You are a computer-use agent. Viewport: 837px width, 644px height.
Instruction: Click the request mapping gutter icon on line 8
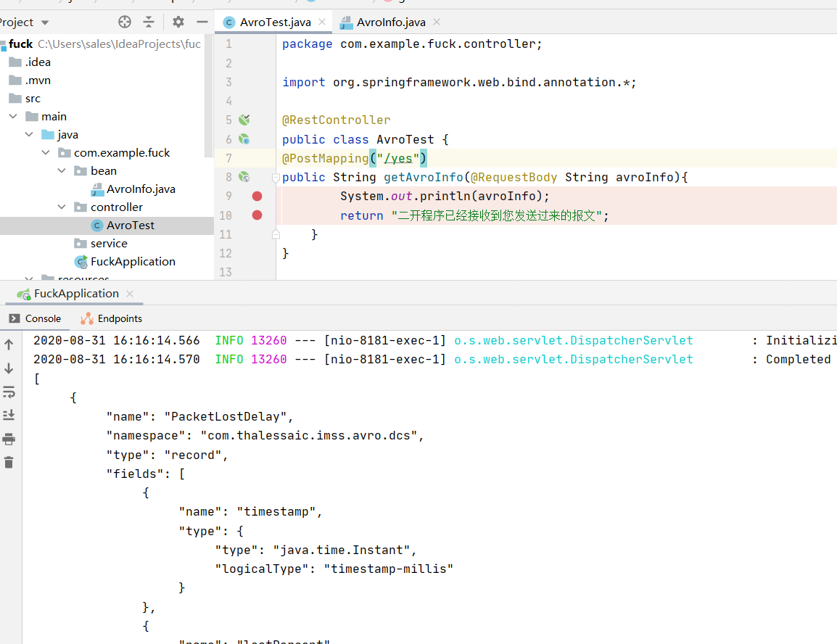pyautogui.click(x=244, y=177)
